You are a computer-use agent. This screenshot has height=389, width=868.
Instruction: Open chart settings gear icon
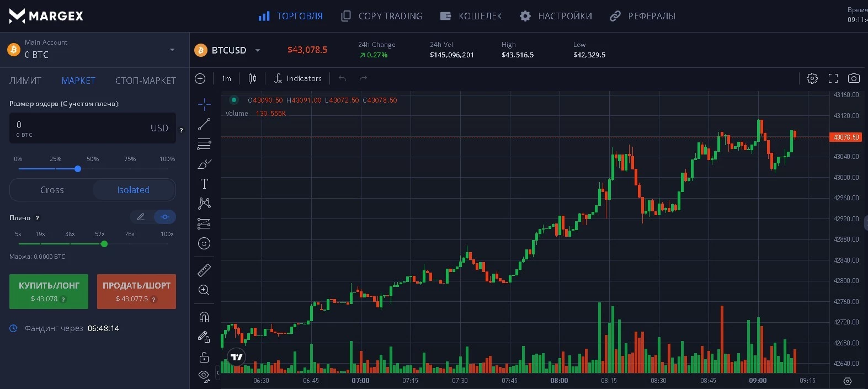pos(812,78)
